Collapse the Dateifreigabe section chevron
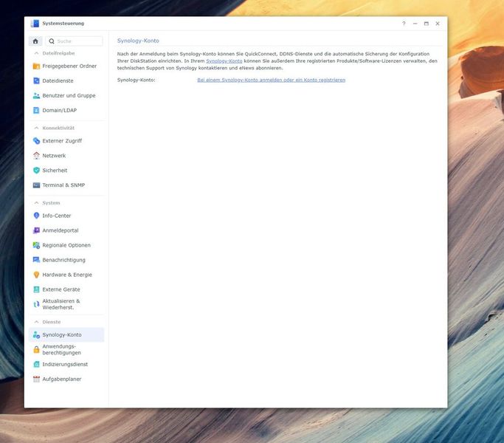Screen dimensions: 504x443 coord(36,53)
